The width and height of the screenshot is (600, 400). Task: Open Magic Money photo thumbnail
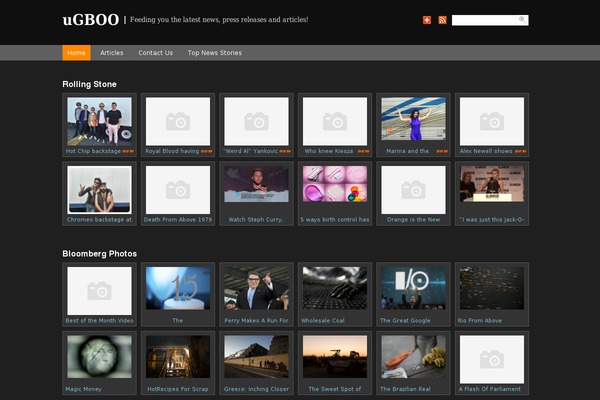pyautogui.click(x=99, y=357)
